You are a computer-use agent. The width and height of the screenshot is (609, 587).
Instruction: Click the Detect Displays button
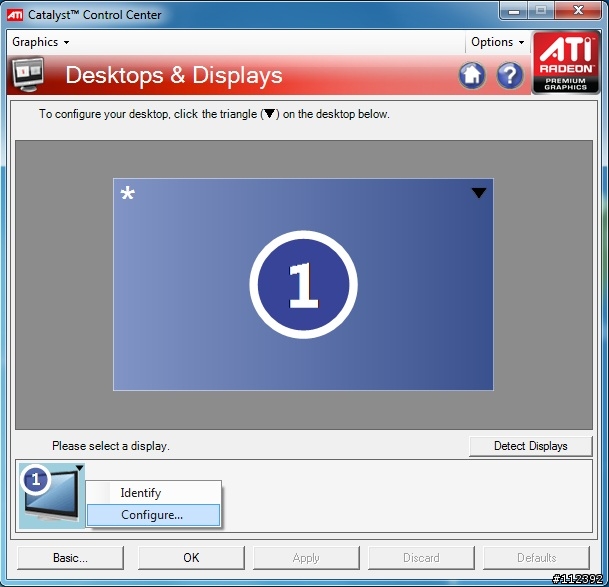click(x=531, y=446)
